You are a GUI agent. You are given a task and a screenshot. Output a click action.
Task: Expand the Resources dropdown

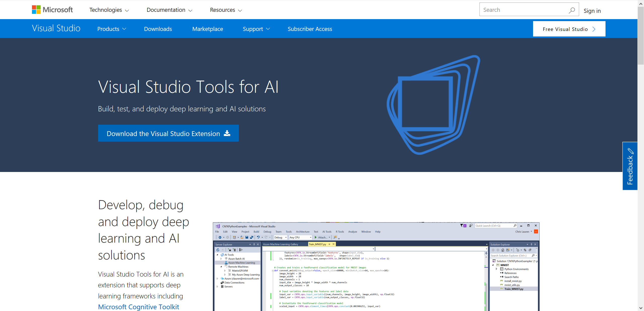[x=226, y=10]
